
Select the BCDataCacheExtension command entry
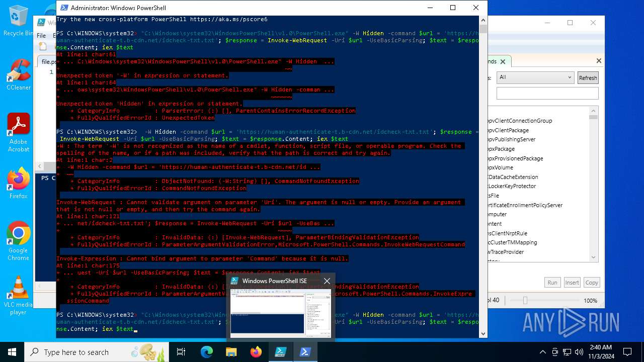pyautogui.click(x=513, y=177)
